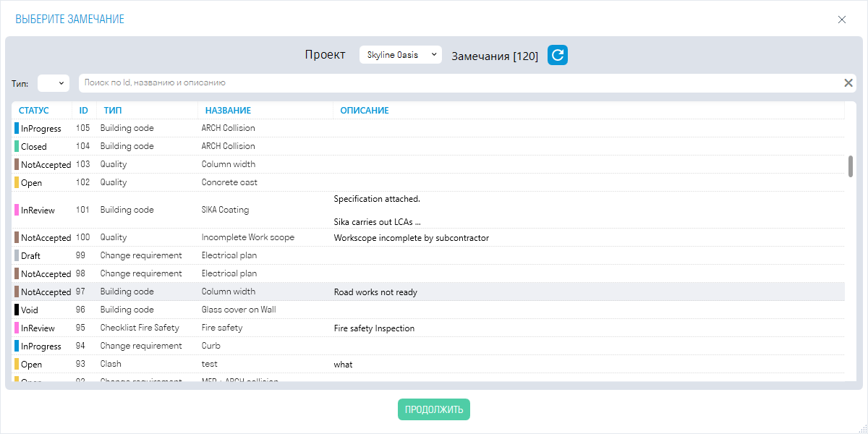868x434 pixels.
Task: Click Workscope incomplete by subcontractor description
Action: tap(412, 237)
